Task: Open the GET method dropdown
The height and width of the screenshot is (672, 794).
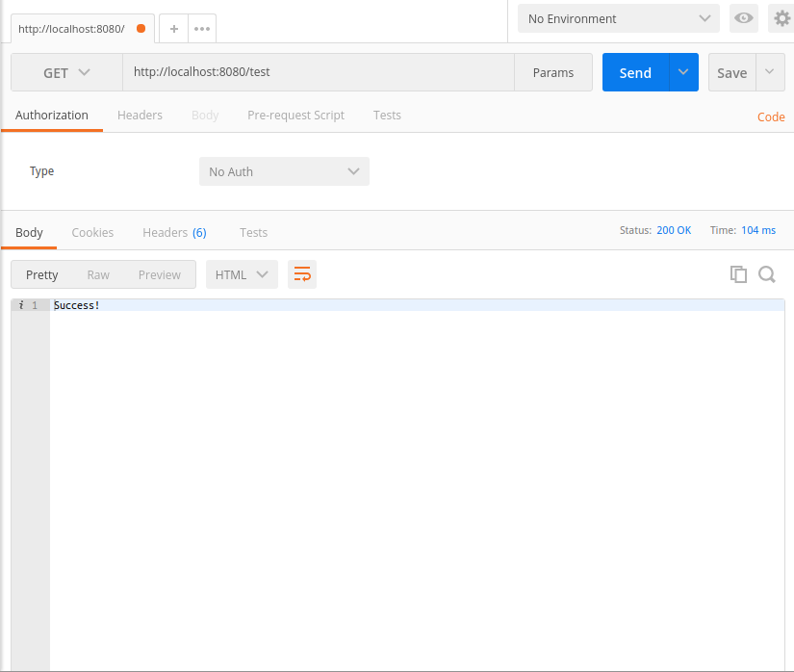Action: pos(66,72)
